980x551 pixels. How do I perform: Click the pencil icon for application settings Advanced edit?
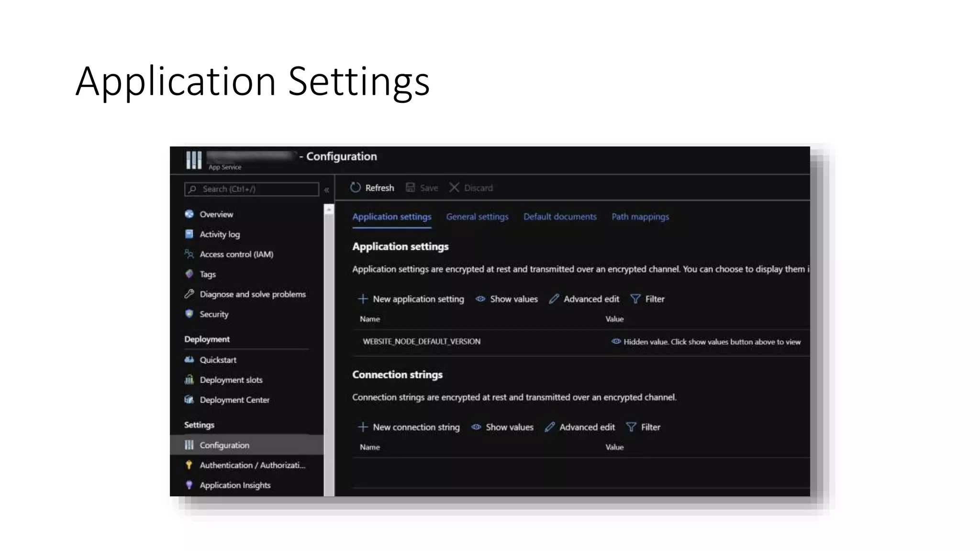click(x=554, y=299)
